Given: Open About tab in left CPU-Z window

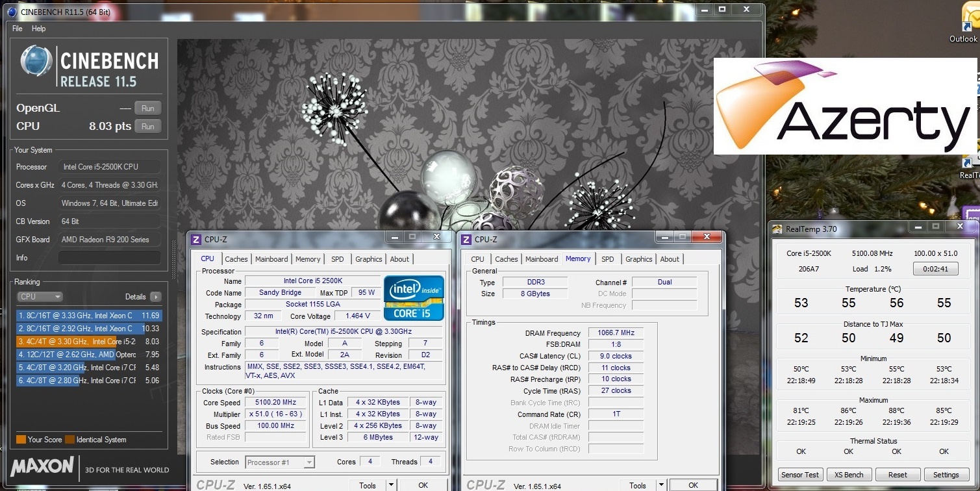Looking at the screenshot, I should (x=399, y=259).
